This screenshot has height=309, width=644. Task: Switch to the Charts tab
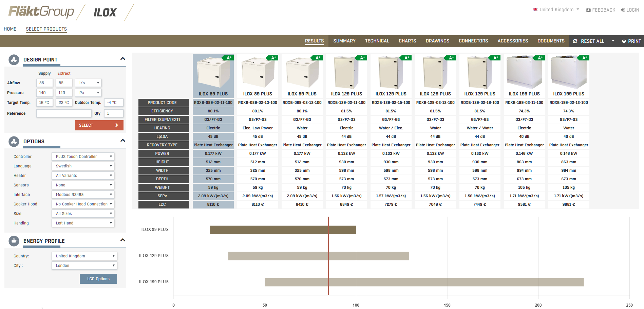pos(407,41)
